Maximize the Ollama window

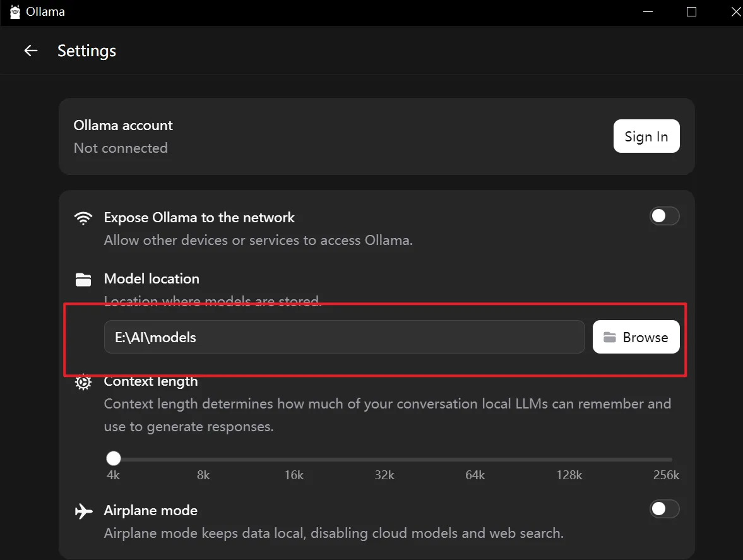click(x=691, y=12)
